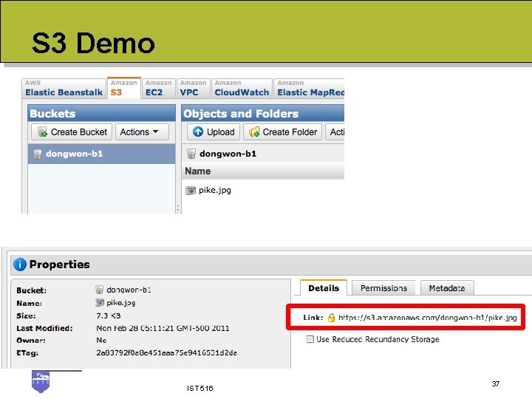Open the Buckets Actions dropdown
The image size is (532, 399).
142,132
